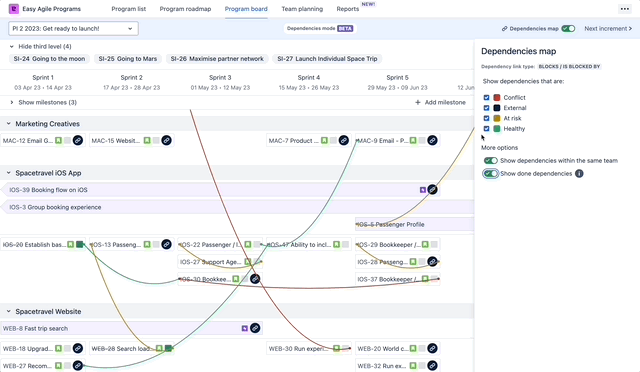
Task: Open the IOS-27 Support Age card
Action: click(220, 262)
